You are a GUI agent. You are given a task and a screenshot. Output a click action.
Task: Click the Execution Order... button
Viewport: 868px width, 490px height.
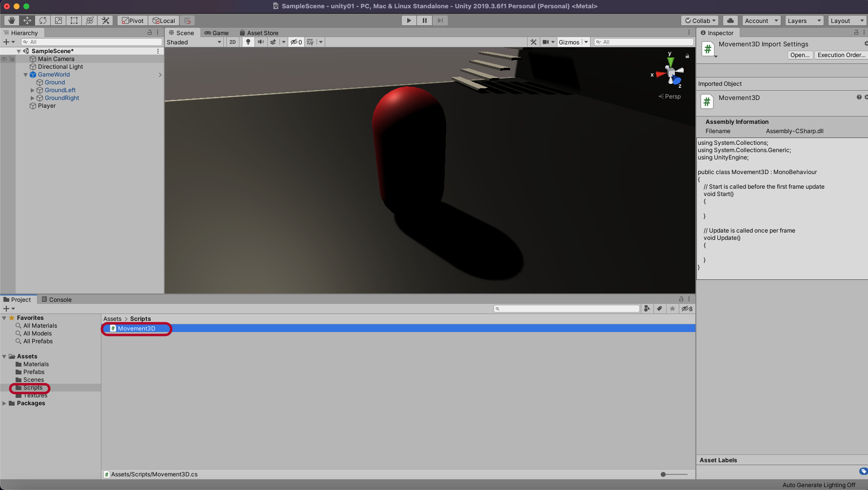pyautogui.click(x=842, y=55)
